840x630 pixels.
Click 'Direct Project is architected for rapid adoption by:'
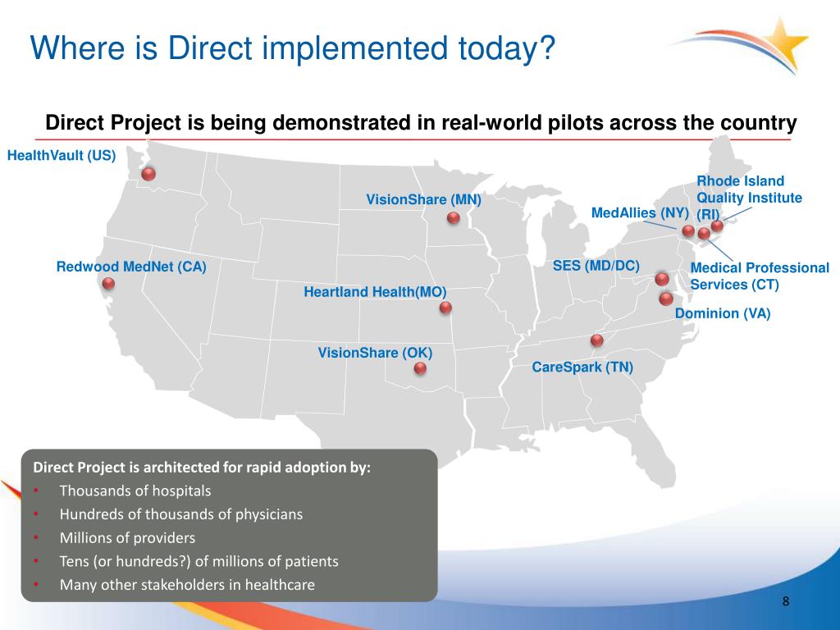click(202, 467)
